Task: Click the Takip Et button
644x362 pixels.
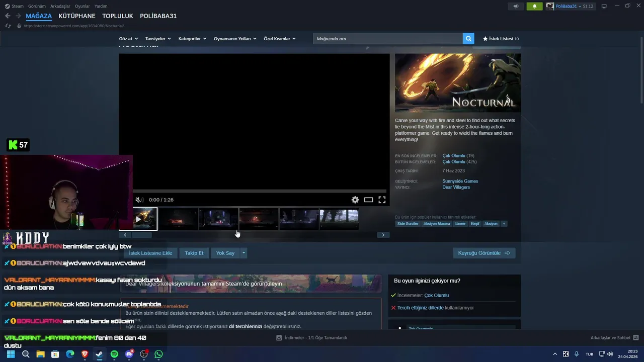Action: (194, 253)
